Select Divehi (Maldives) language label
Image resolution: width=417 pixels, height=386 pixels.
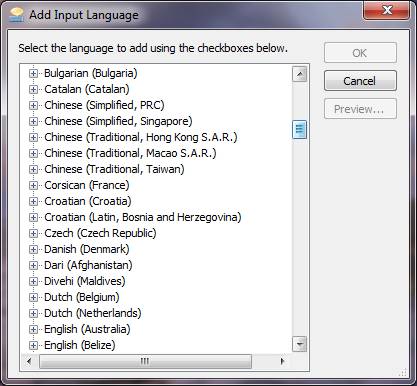tap(85, 281)
